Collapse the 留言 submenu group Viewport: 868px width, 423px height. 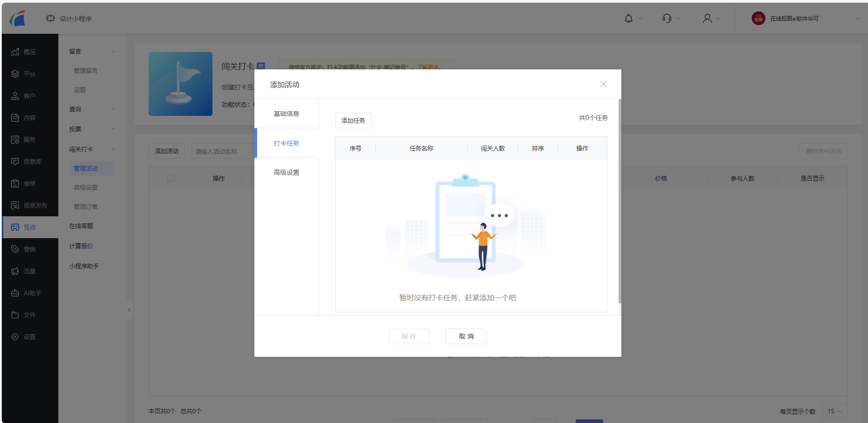[x=114, y=52]
